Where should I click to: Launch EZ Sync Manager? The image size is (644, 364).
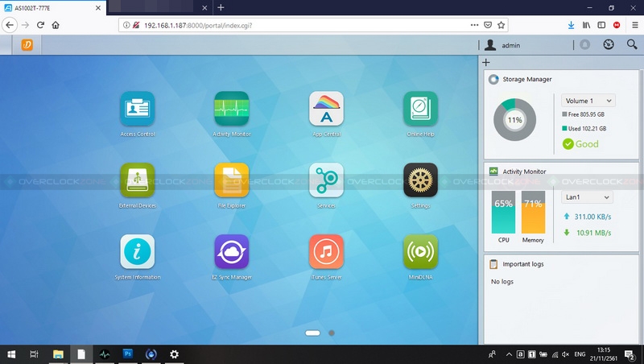tap(232, 252)
